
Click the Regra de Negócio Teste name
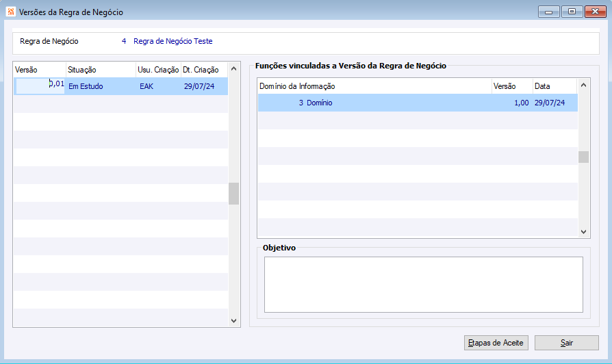pyautogui.click(x=173, y=41)
